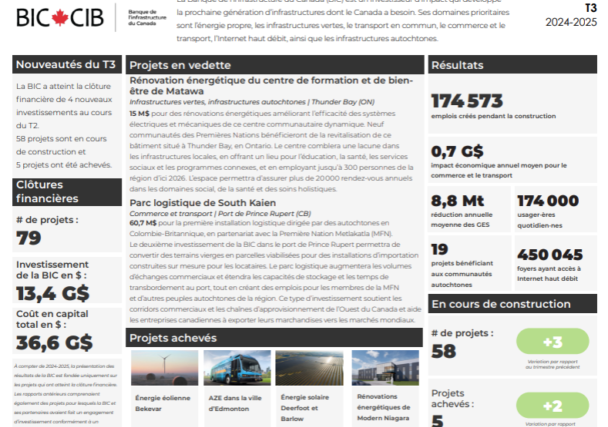Click the '58' under-construction count
Viewport: 608px width, 427px height.
[444, 351]
